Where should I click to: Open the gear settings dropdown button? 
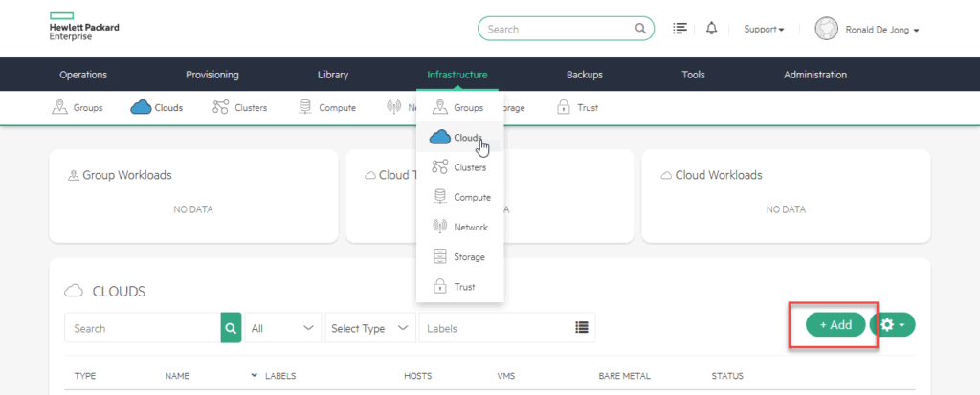click(x=892, y=325)
